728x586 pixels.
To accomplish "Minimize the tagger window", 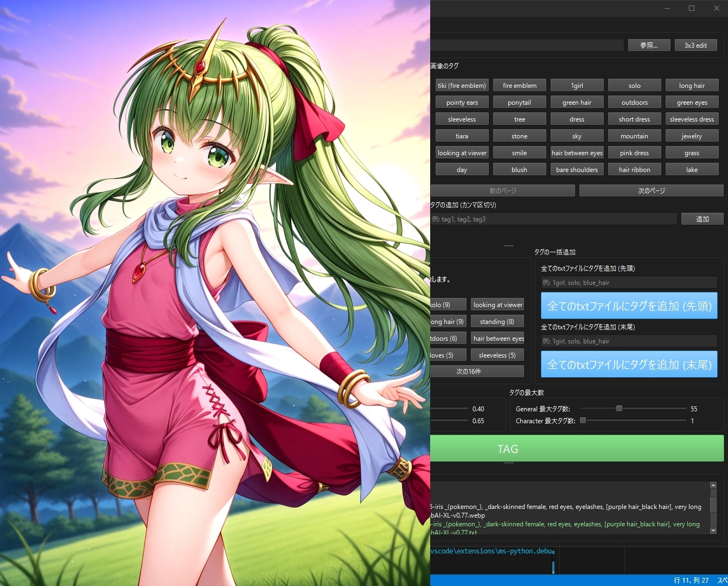I will click(x=667, y=8).
